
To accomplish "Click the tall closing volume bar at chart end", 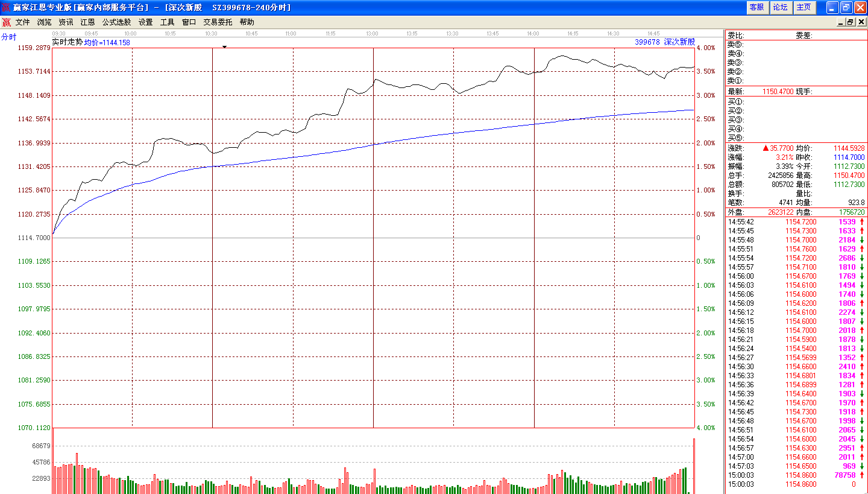I will (694, 466).
